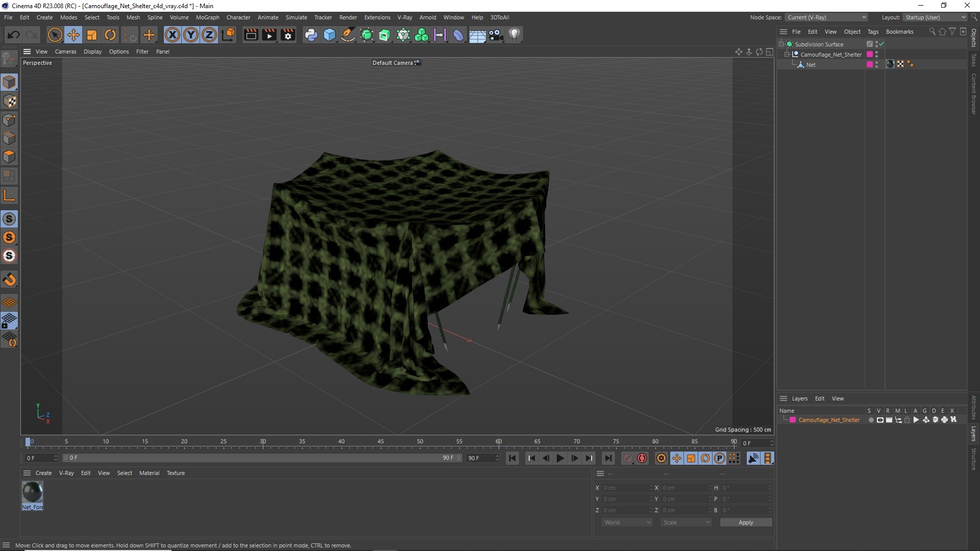Play the animation forward
Viewport: 980px width, 551px height.
pos(560,458)
